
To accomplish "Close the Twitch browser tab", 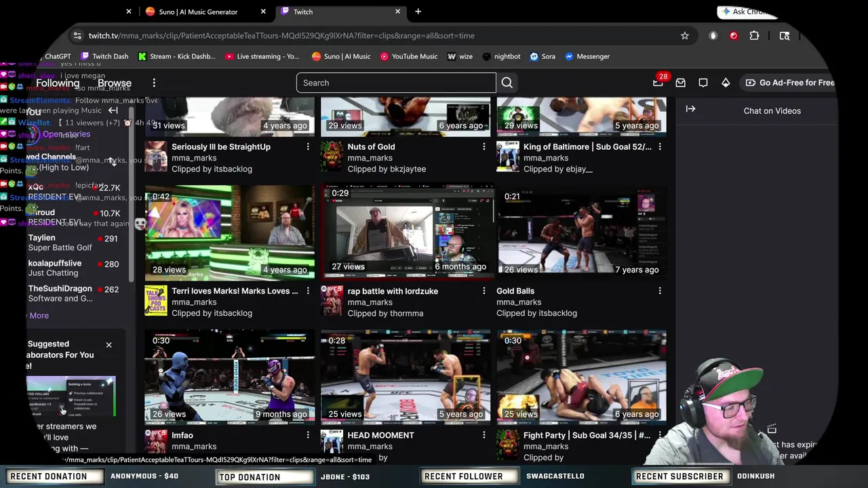I will coord(398,12).
